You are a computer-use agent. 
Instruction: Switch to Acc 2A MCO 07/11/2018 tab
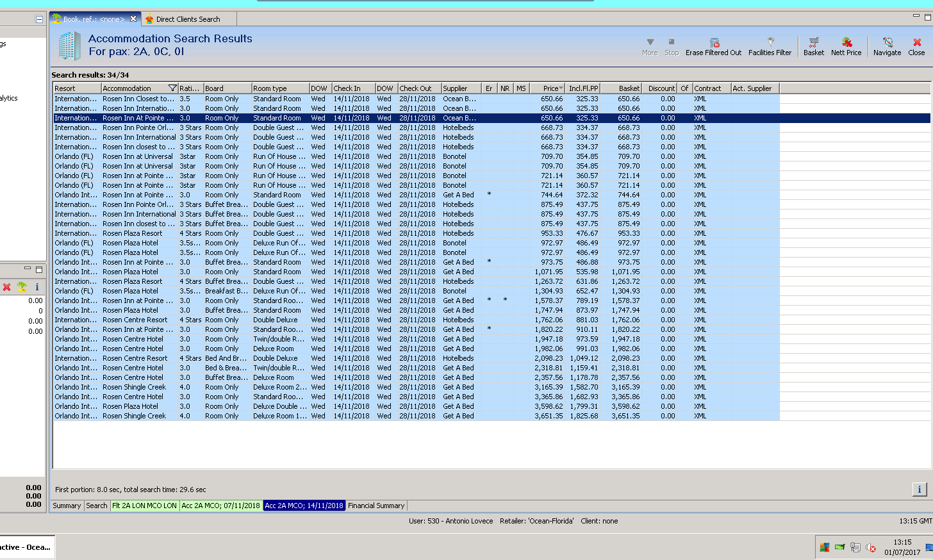(x=220, y=506)
